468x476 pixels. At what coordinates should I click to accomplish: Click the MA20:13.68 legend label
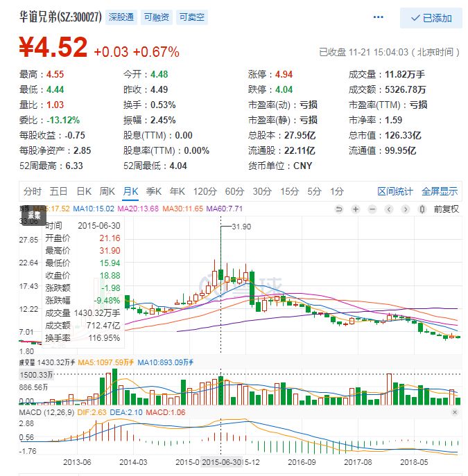coord(138,209)
